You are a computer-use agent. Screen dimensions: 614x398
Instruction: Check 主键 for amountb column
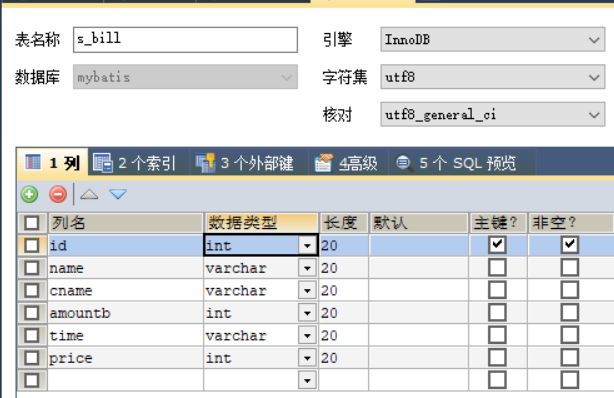point(497,313)
